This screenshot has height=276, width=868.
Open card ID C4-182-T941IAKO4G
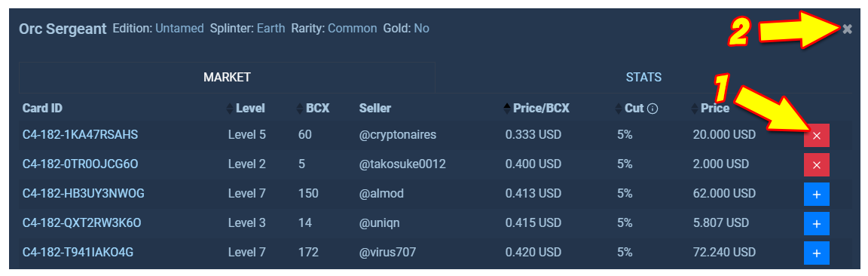click(x=78, y=252)
